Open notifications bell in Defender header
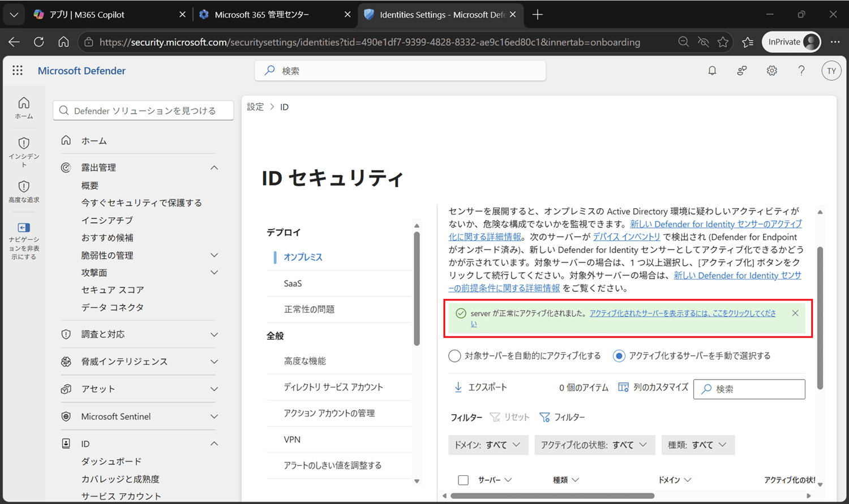Viewport: 849px width, 504px height. 712,71
